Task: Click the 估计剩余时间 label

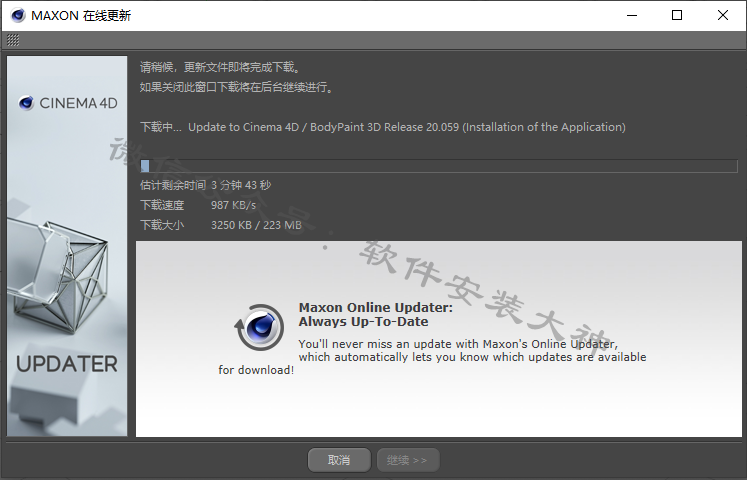Action: (173, 185)
